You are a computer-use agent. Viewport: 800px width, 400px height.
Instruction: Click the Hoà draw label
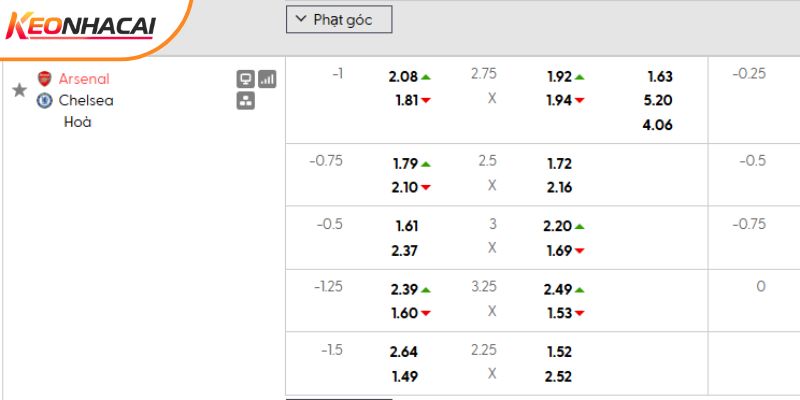point(76,122)
